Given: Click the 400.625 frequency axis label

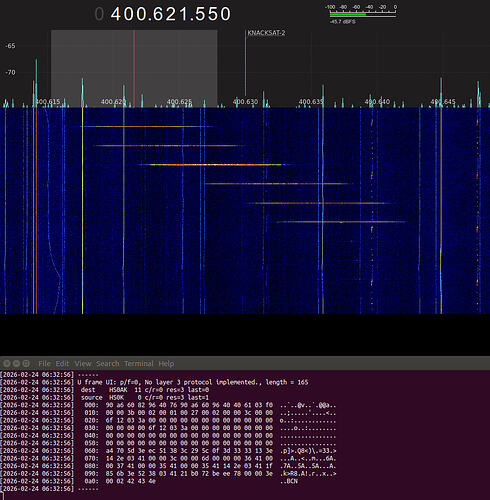Looking at the screenshot, I should (x=179, y=102).
